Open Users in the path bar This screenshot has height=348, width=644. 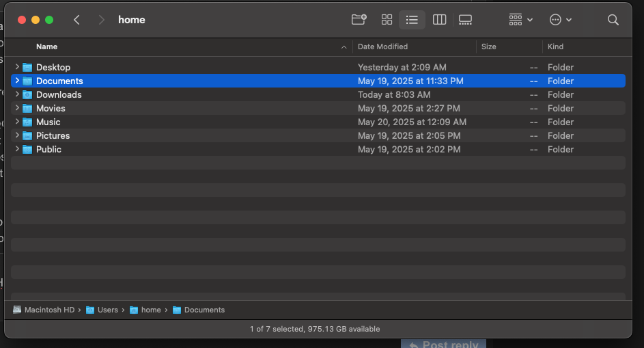point(102,310)
